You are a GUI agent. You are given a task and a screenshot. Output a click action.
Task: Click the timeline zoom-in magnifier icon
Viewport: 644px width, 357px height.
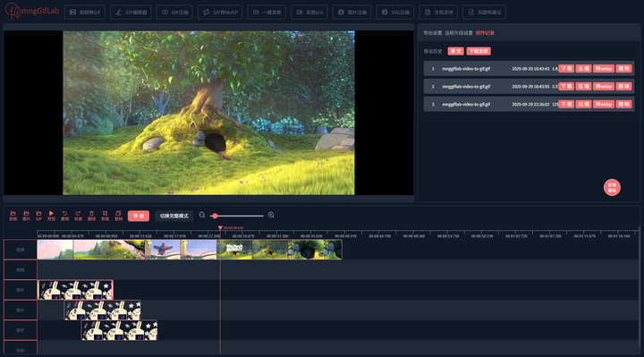coord(271,215)
